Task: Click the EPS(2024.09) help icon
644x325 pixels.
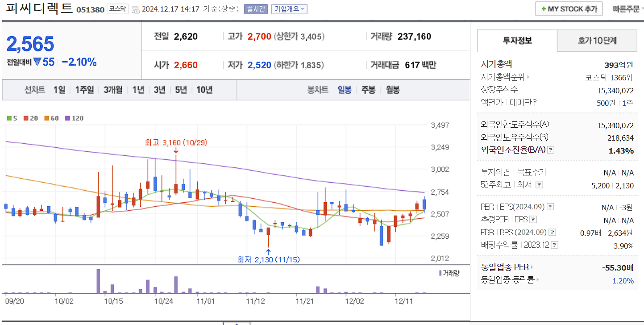Action: click(551, 206)
